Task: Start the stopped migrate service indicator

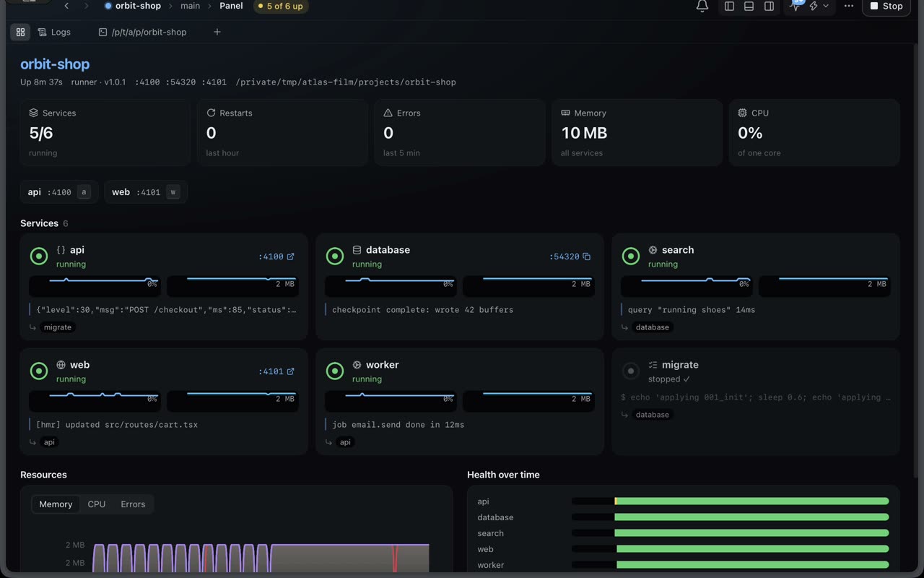Action: click(x=631, y=371)
